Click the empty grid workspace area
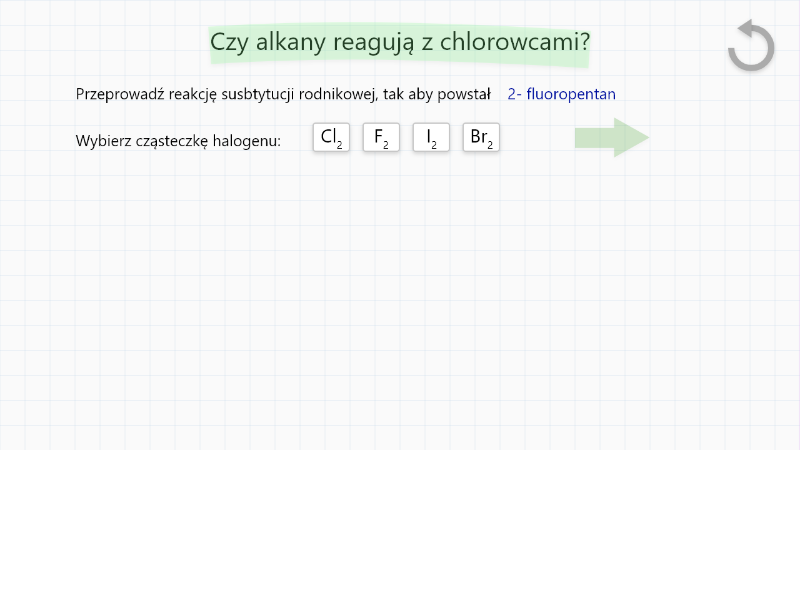Viewport: 800px width, 600px height. (x=400, y=300)
